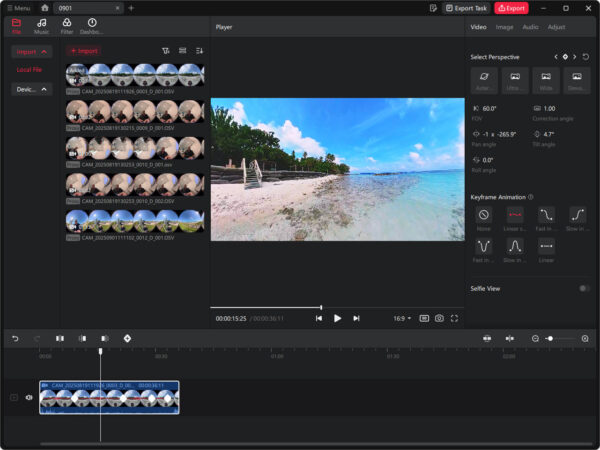Image resolution: width=600 pixels, height=450 pixels.
Task: Switch to the Audio properties tab
Action: 530,27
